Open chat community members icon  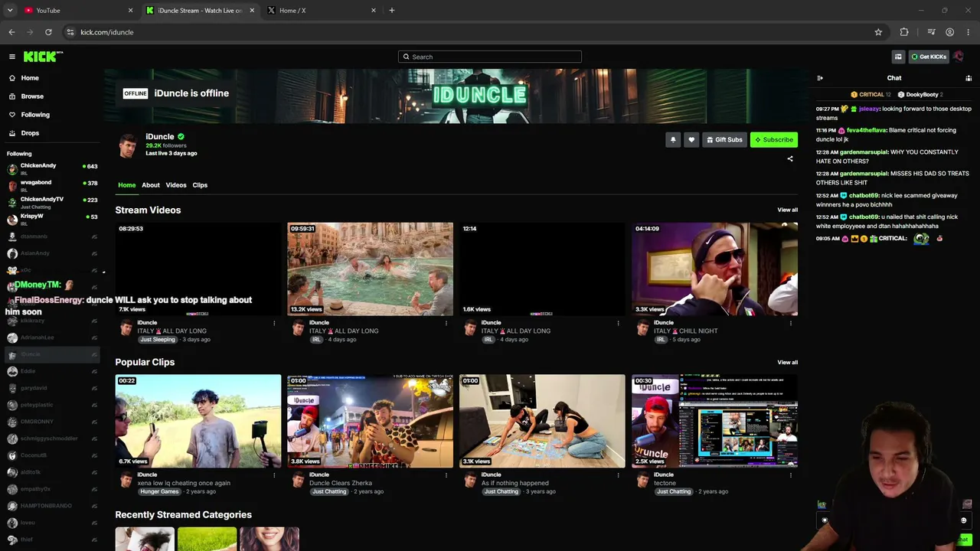pyautogui.click(x=969, y=78)
